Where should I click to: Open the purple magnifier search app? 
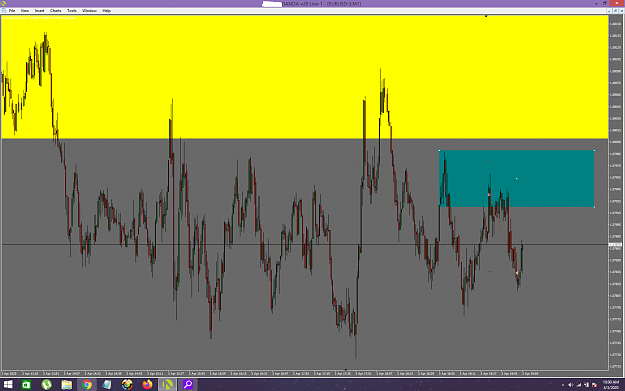tap(188, 385)
